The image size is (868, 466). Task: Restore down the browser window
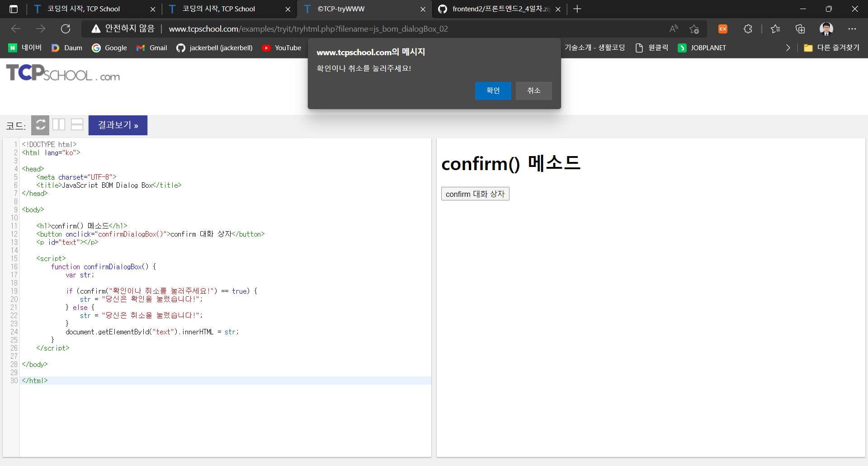point(829,9)
